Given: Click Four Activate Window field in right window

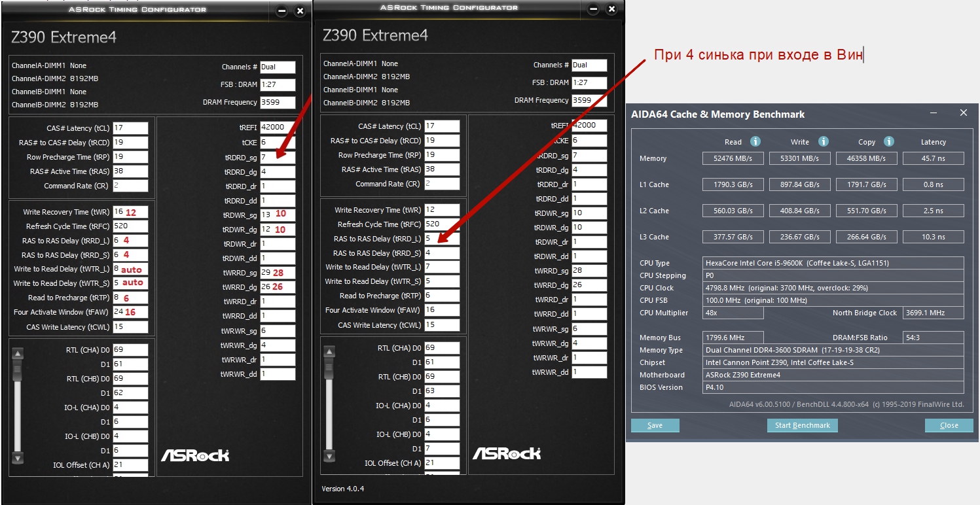Looking at the screenshot, I should click(442, 310).
